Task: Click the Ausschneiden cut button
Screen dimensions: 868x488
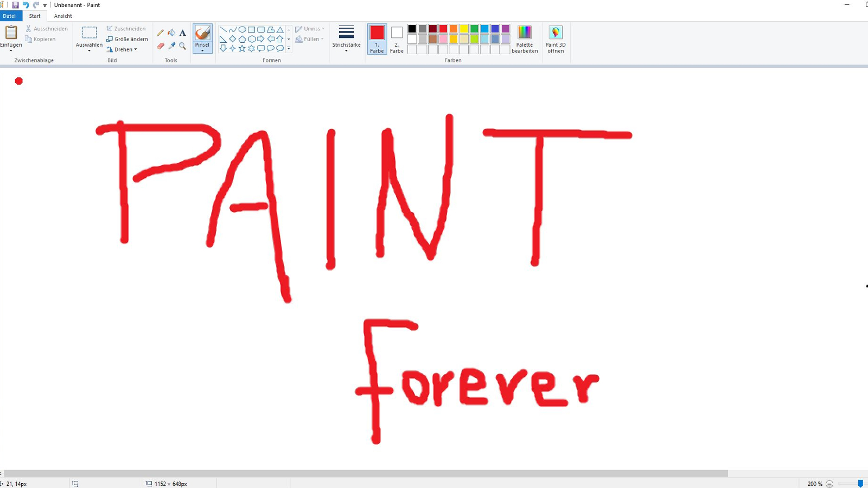Action: (47, 29)
